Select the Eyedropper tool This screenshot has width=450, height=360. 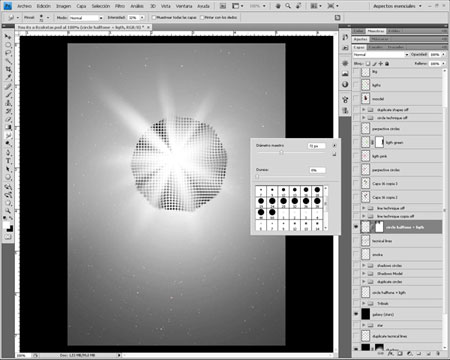point(8,77)
